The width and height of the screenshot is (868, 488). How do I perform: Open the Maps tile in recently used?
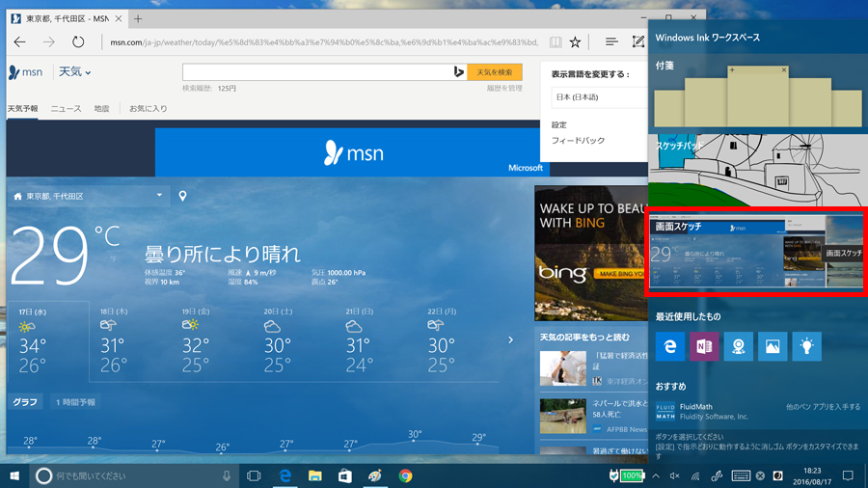click(x=739, y=347)
